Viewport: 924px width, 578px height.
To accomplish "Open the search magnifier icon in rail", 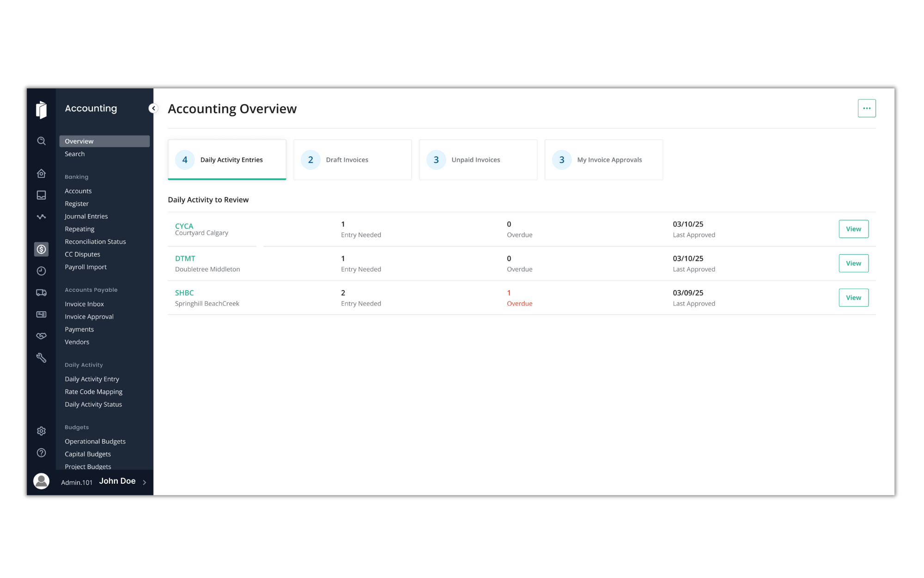I will coord(41,141).
